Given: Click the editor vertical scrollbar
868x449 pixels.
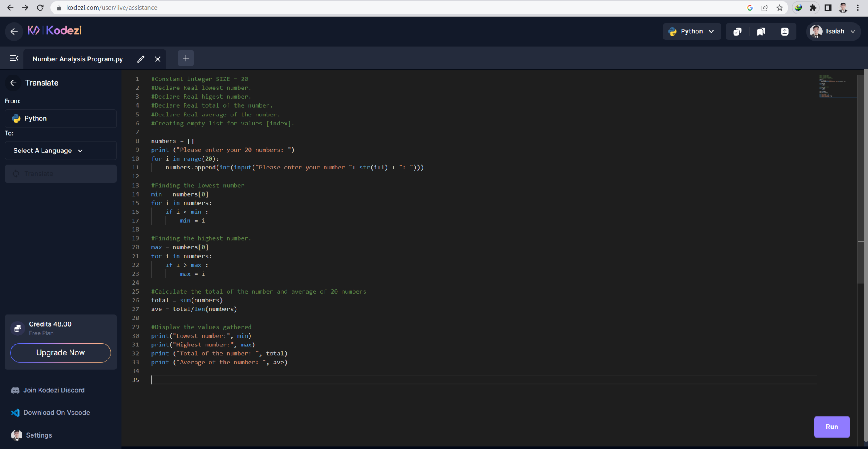Looking at the screenshot, I should 860,178.
